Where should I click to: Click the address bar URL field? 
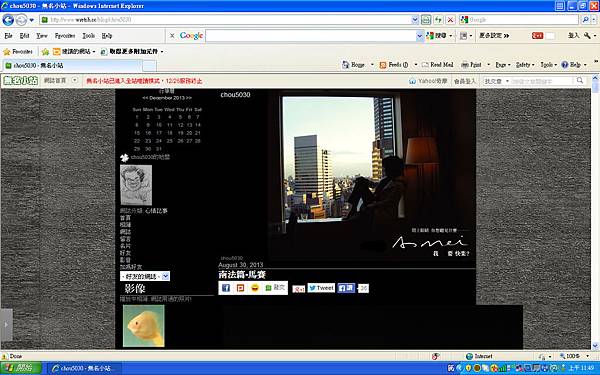tap(226, 20)
